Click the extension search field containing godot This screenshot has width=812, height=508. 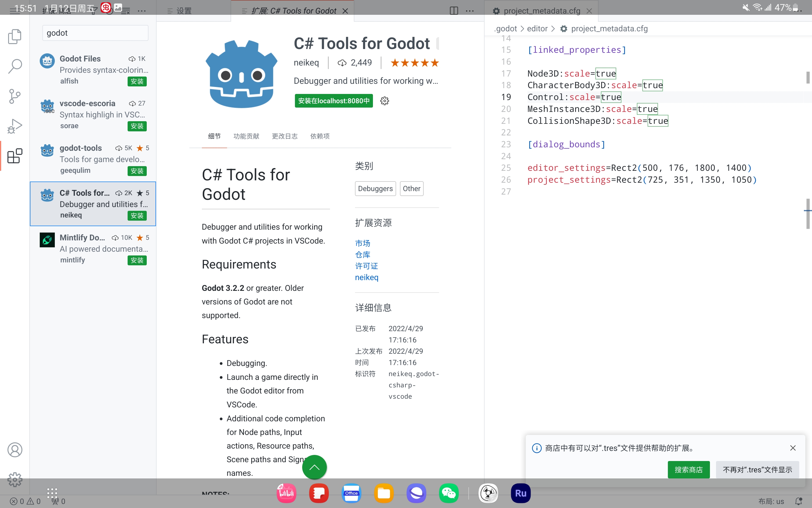(95, 33)
